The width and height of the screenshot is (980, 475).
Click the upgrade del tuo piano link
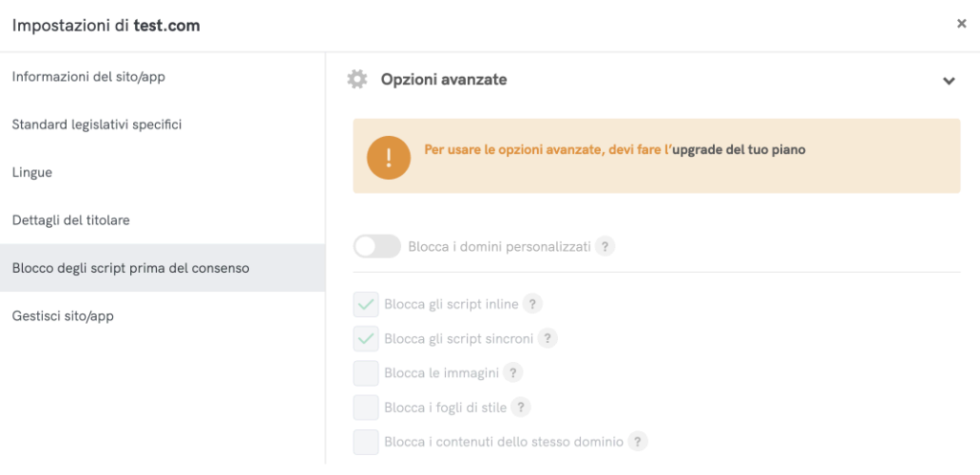point(737,150)
